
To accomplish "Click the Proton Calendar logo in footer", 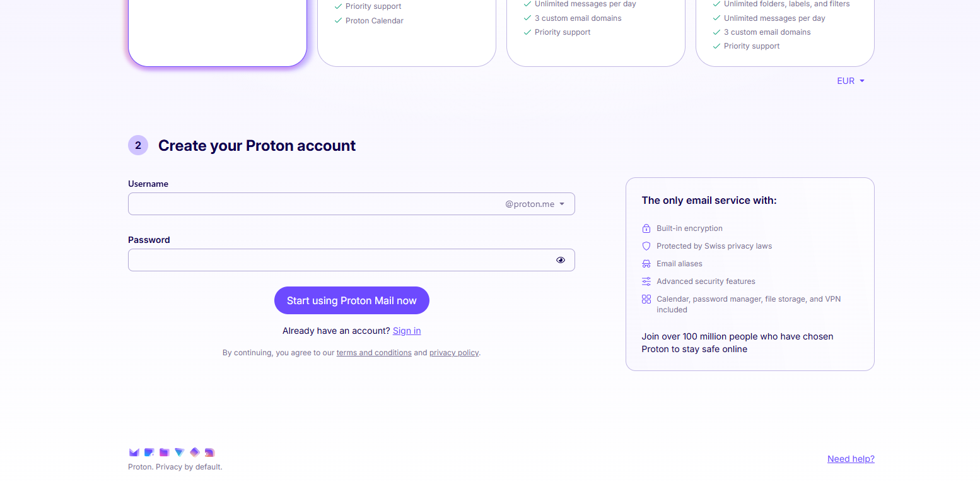I will [x=149, y=452].
